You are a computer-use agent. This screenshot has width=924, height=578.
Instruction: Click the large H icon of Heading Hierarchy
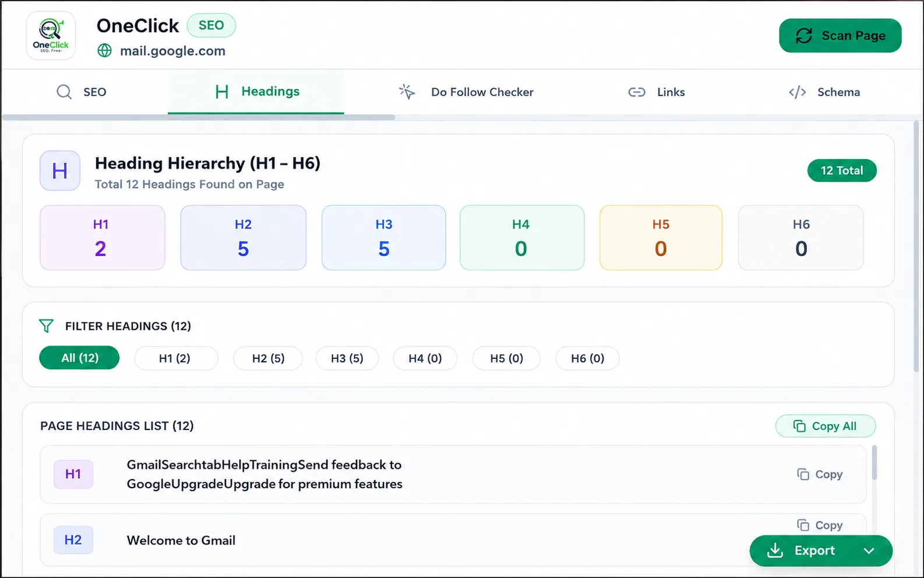click(x=60, y=171)
